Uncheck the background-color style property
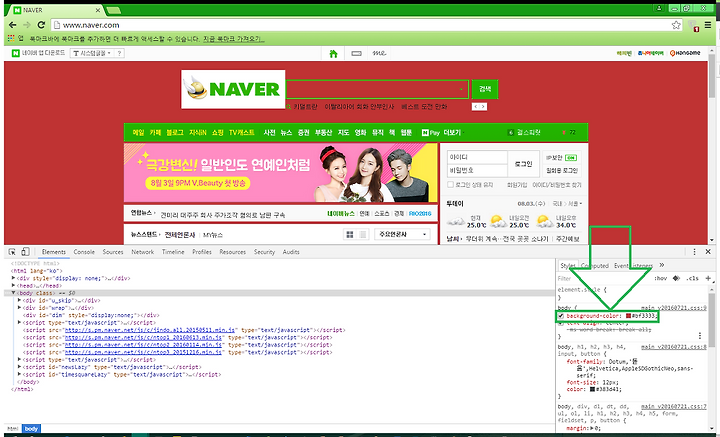This screenshot has height=437, width=720. (x=561, y=316)
